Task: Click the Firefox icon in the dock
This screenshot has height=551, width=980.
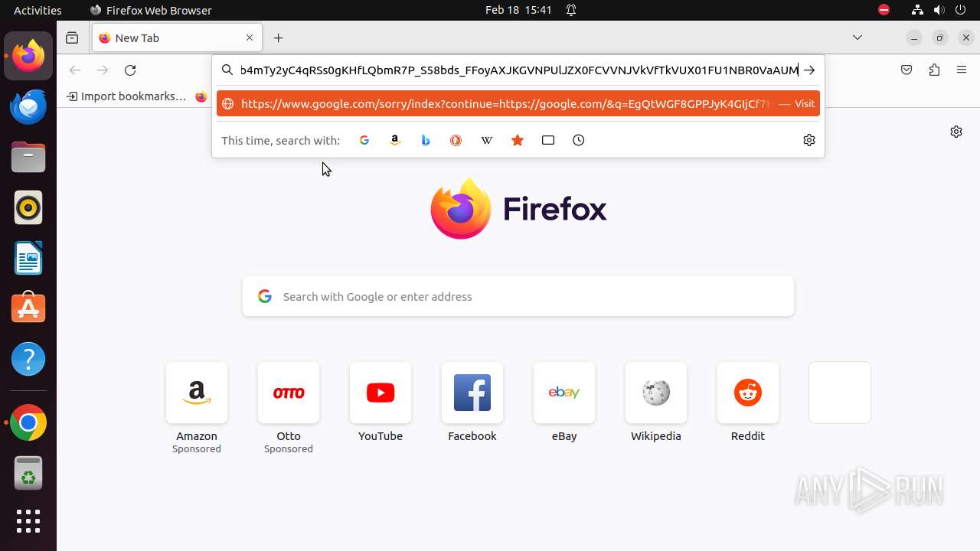Action: (28, 56)
